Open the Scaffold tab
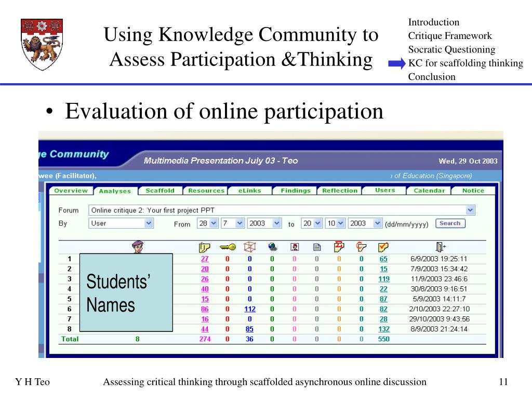 click(x=160, y=191)
